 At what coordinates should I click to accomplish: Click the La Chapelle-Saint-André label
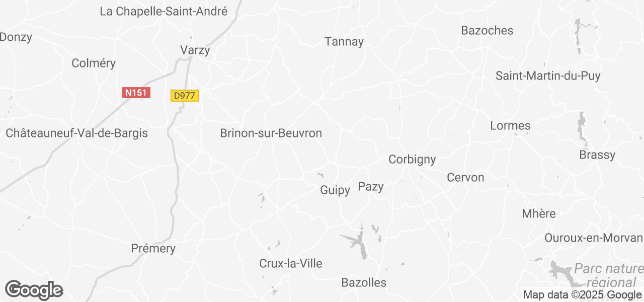[164, 12]
